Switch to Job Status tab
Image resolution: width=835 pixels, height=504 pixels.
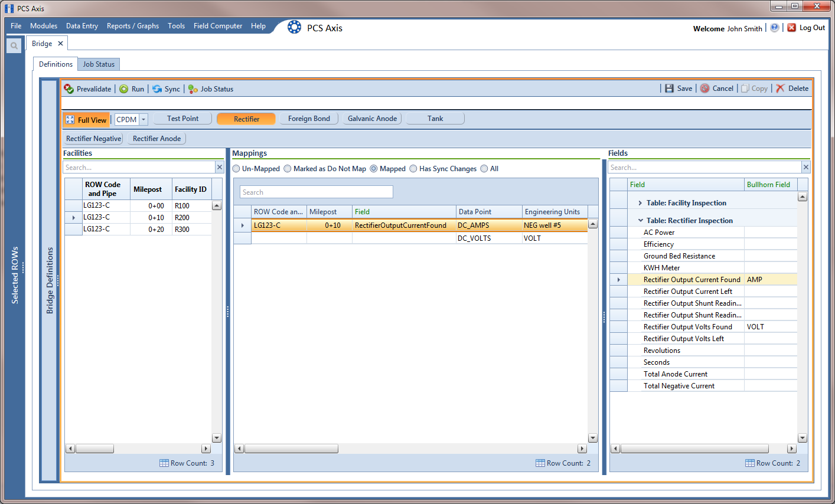pyautogui.click(x=99, y=64)
